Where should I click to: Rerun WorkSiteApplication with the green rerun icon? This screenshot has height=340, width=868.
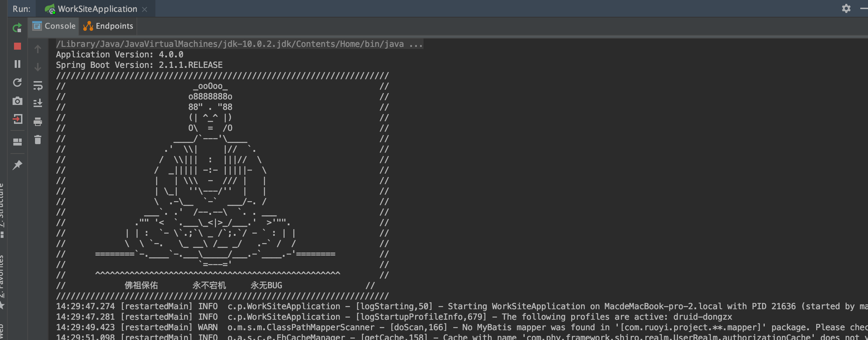tap(17, 28)
